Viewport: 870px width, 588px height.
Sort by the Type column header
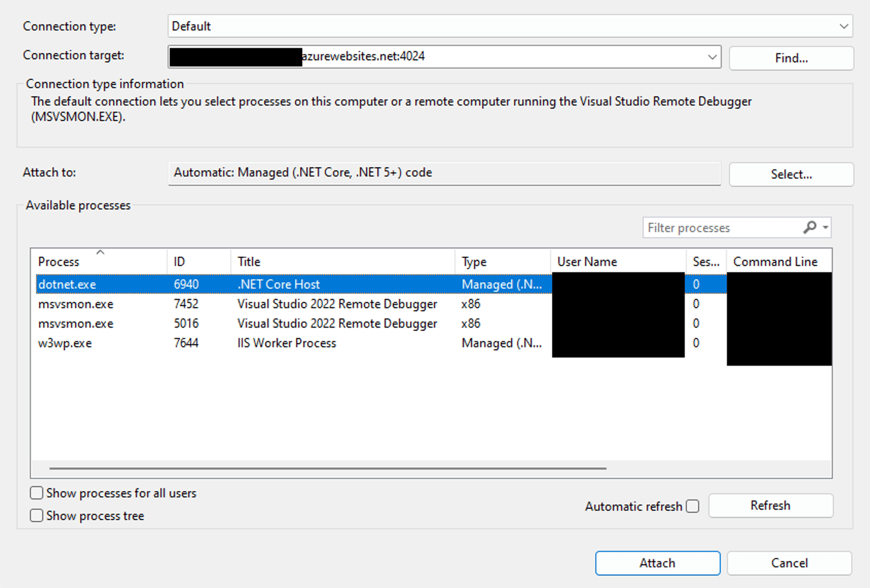(x=502, y=261)
